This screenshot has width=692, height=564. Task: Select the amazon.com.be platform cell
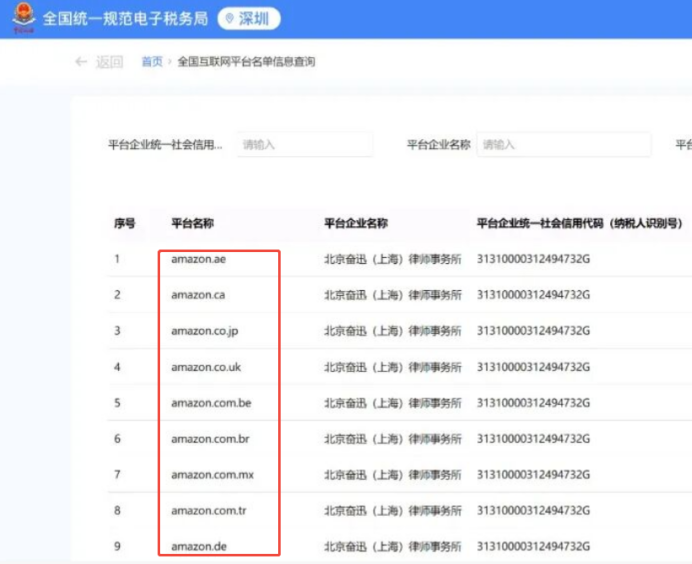[211, 403]
